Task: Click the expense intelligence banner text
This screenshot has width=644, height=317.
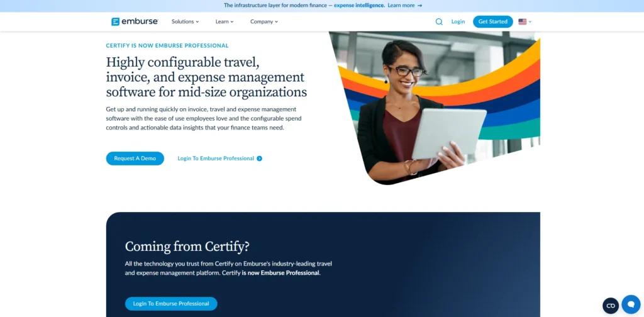Action: (x=359, y=6)
